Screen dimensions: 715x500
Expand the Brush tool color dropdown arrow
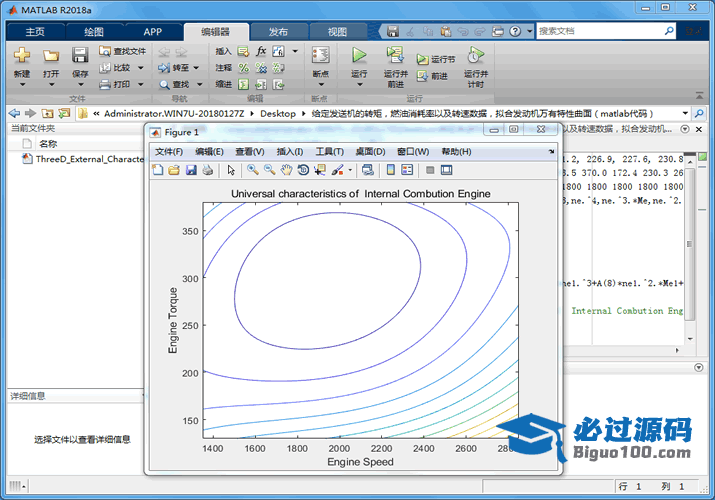[350, 170]
